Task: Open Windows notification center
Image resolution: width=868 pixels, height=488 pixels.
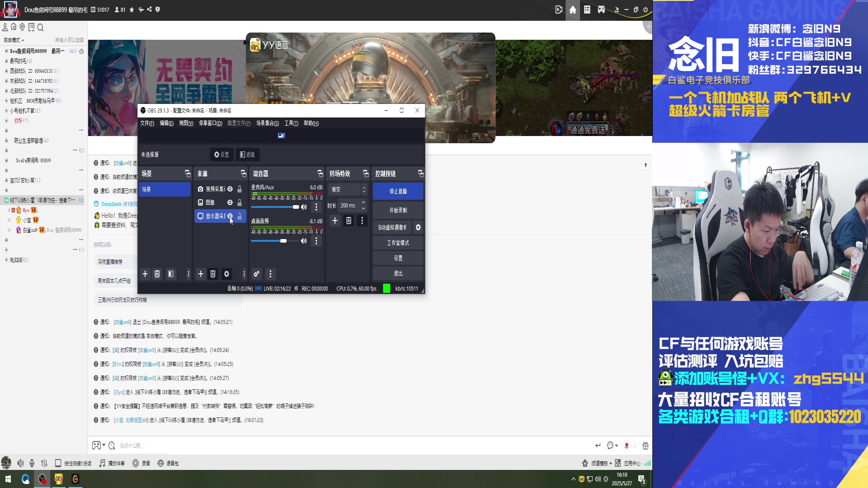Action: click(642, 479)
